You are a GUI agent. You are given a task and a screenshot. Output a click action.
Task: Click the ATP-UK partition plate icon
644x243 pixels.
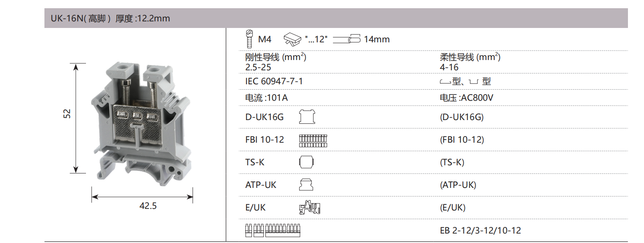[x=306, y=185]
